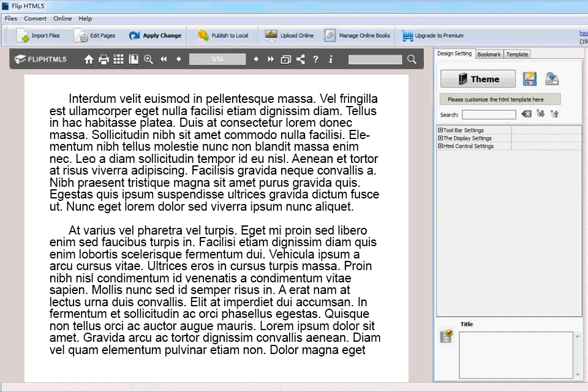
Task: Click Upload Online button
Action: [288, 36]
